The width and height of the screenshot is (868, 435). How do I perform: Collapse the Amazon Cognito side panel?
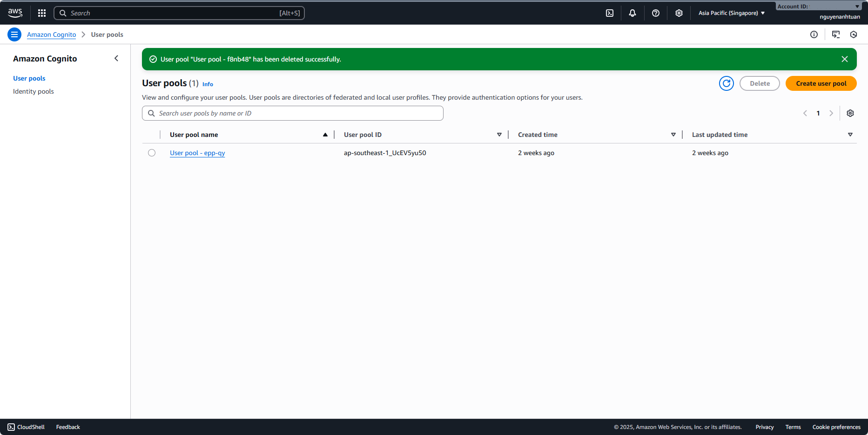(x=116, y=58)
